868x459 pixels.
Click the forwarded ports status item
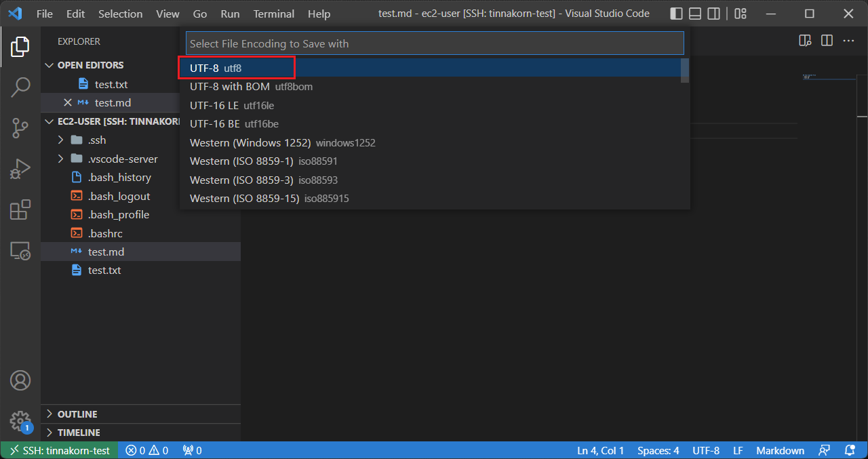pyautogui.click(x=193, y=450)
